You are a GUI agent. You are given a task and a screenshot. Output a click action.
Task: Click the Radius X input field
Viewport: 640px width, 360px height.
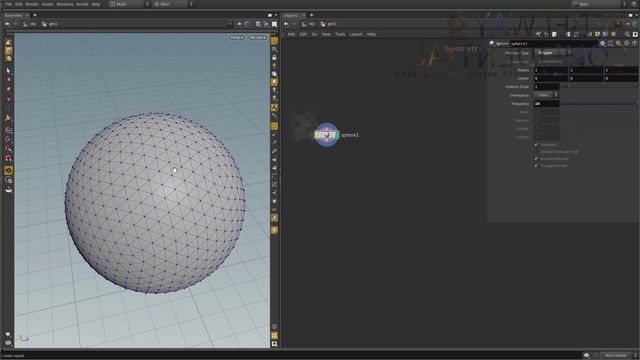[551, 70]
